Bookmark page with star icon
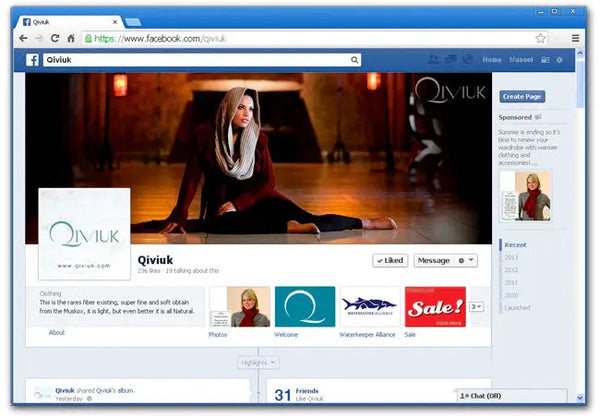600x416 pixels. [x=540, y=38]
